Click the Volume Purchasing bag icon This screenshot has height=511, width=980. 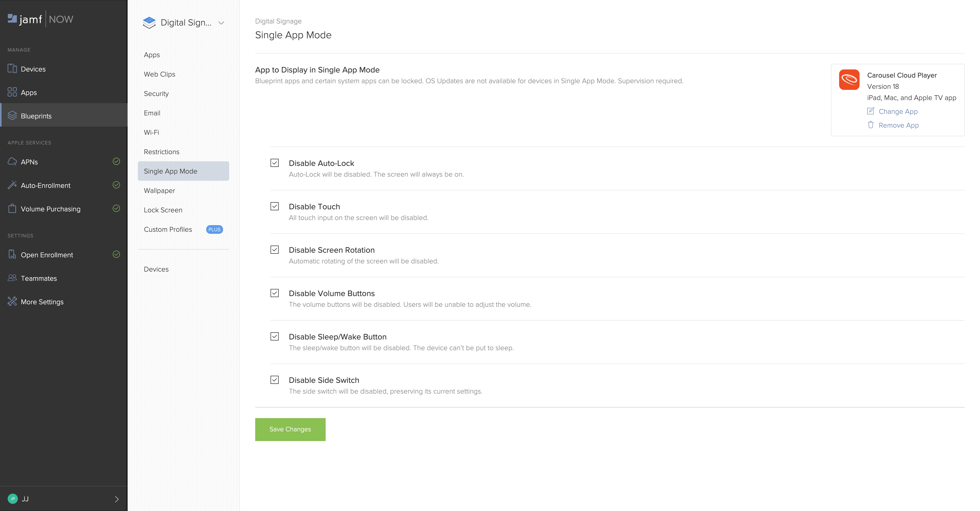click(12, 209)
